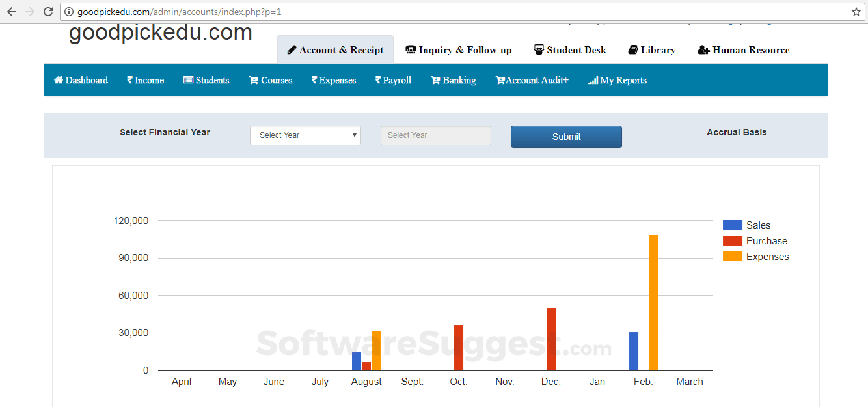Open the Student Desk tab
868x407 pixels.
(x=570, y=50)
